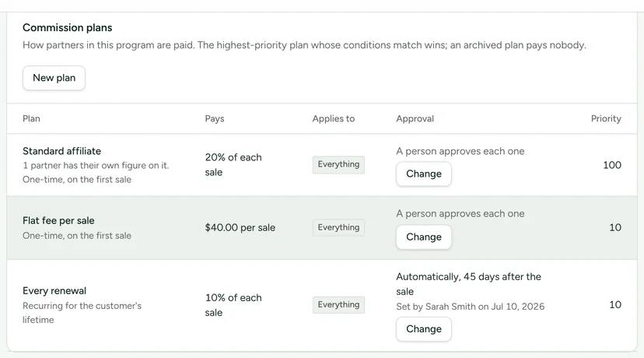Click priority 10 in Flat fee row
644x358 pixels.
pos(615,228)
